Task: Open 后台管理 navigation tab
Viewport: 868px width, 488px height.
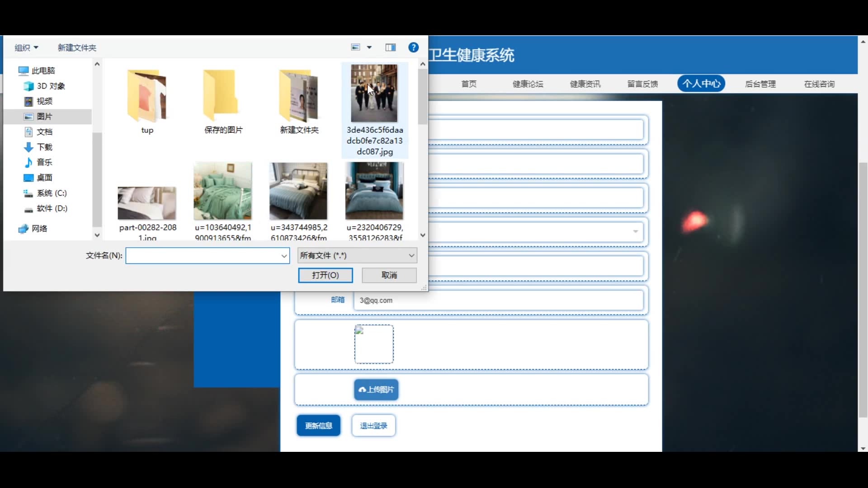Action: 760,84
